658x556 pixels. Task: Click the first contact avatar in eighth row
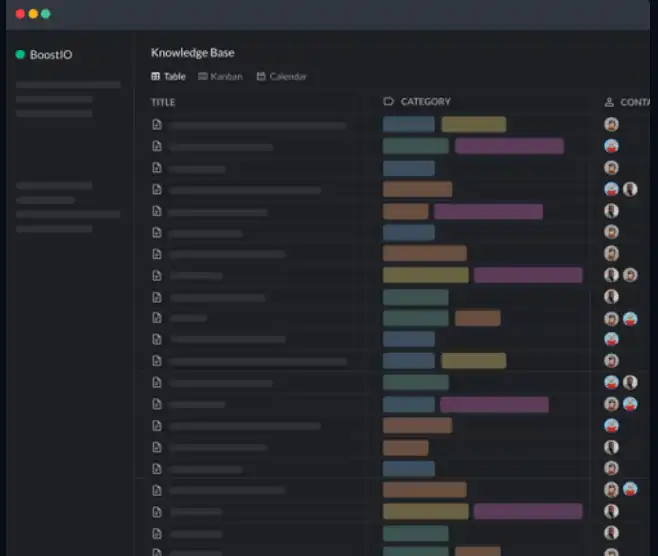[611, 275]
